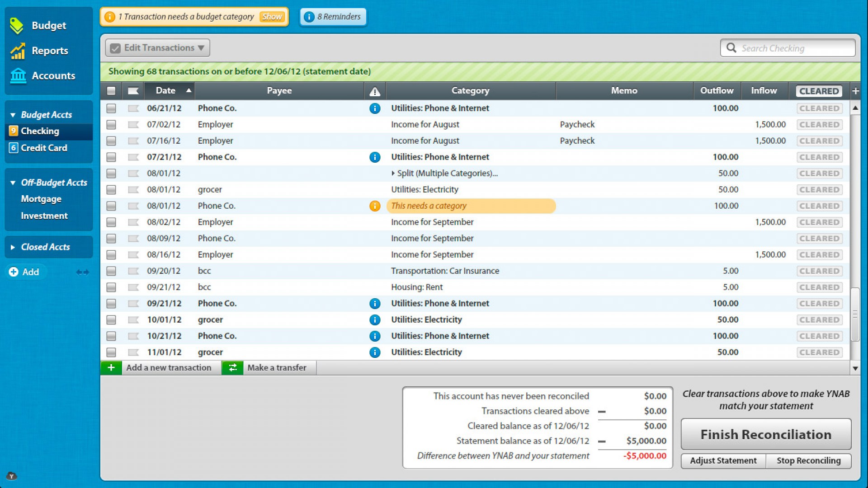
Task: Open the Edit Transactions dropdown
Action: 157,47
